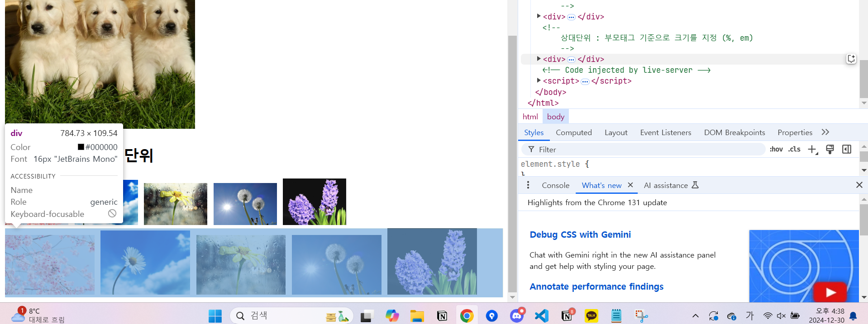Expand the script element node
Viewport: 868px width, 324px height.
(539, 80)
